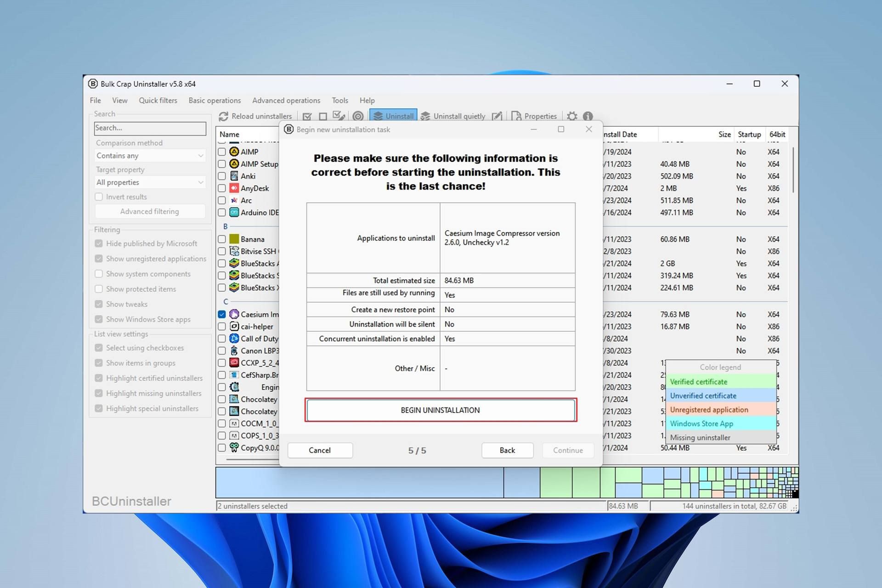The height and width of the screenshot is (588, 882).
Task: Click the large blue treemap block
Action: (x=360, y=482)
